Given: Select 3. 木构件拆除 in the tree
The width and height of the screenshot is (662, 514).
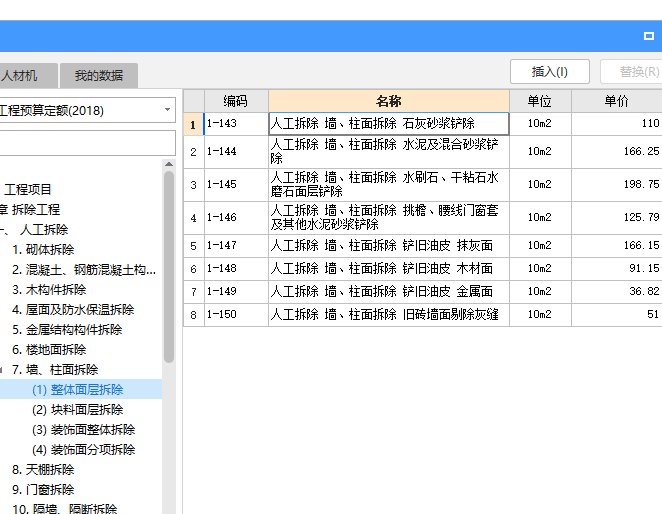Looking at the screenshot, I should [49, 289].
